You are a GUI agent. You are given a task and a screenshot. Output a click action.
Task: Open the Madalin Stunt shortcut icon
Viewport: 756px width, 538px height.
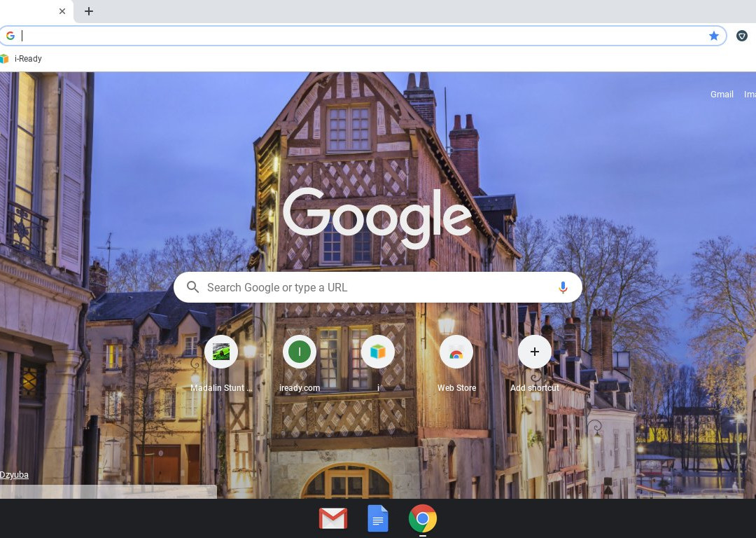click(x=220, y=352)
